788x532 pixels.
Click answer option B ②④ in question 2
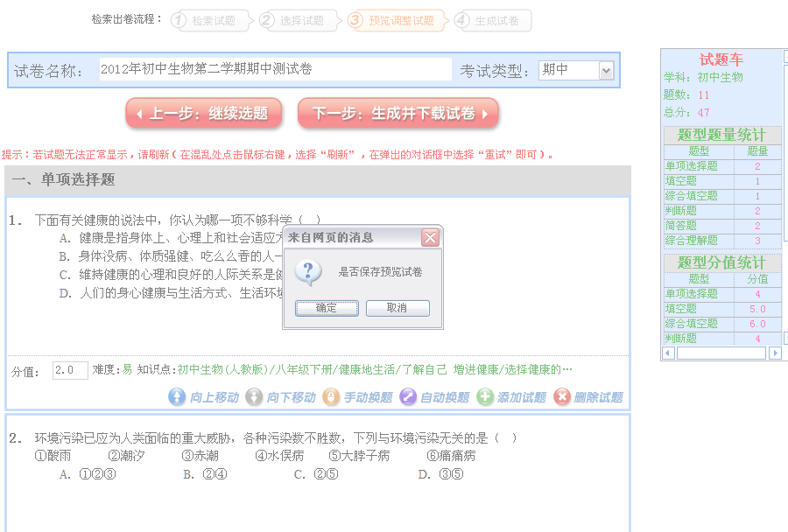point(205,474)
